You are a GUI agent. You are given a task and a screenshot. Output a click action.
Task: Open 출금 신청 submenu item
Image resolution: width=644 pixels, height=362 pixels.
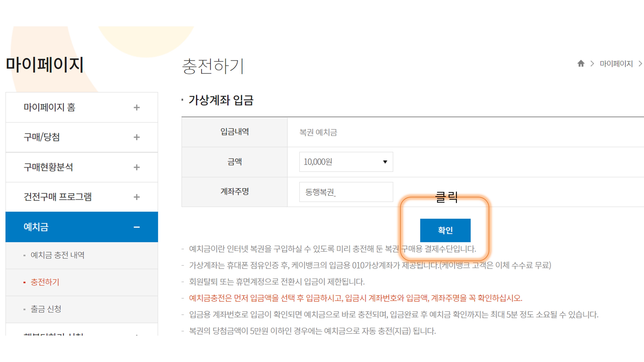46,309
